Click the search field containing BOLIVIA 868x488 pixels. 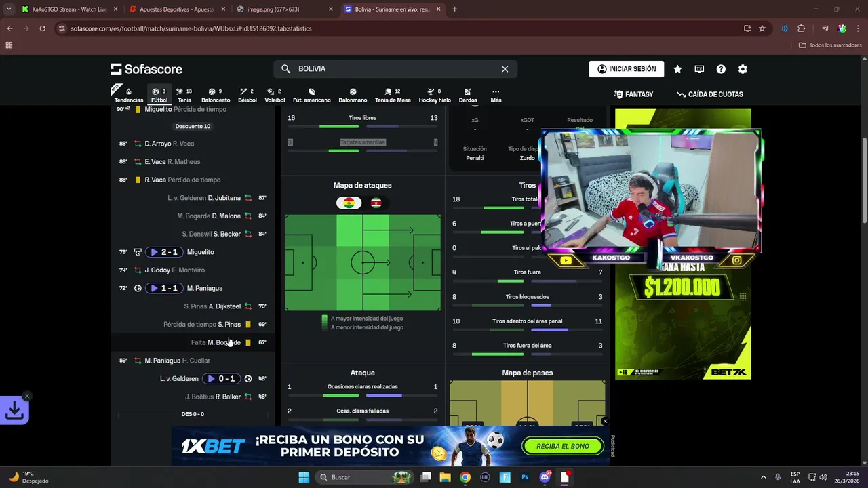(395, 69)
